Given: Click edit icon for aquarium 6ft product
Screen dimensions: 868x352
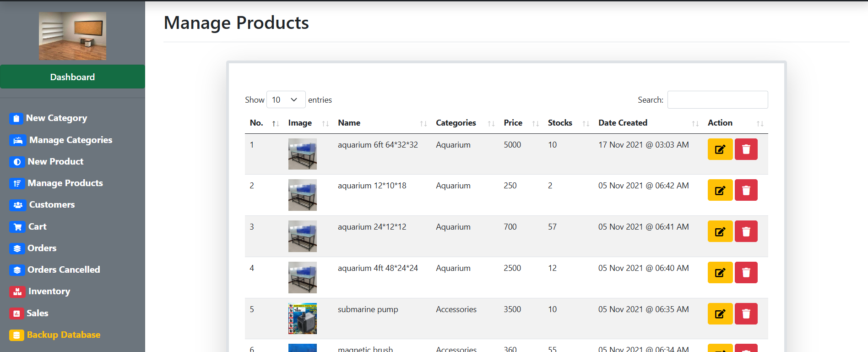Looking at the screenshot, I should [720, 149].
